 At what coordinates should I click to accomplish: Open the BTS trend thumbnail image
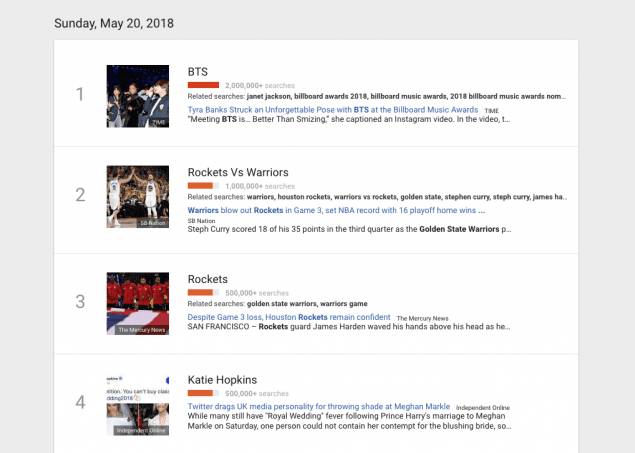138,96
